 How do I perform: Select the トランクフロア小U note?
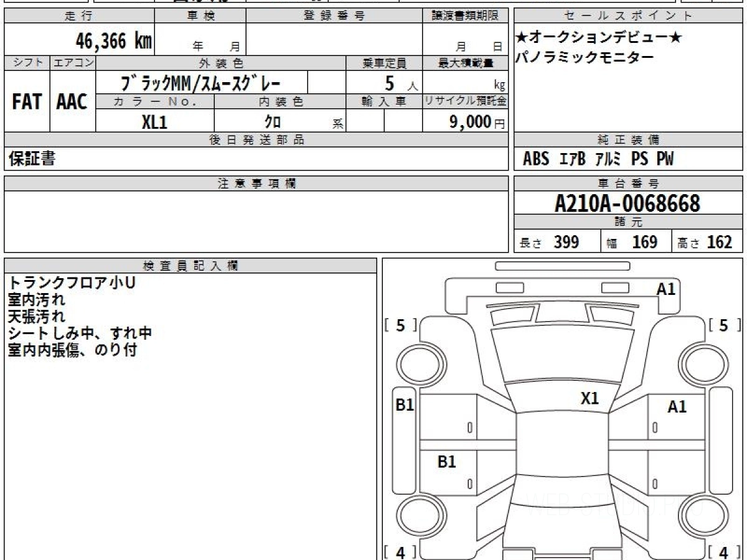coord(72,283)
